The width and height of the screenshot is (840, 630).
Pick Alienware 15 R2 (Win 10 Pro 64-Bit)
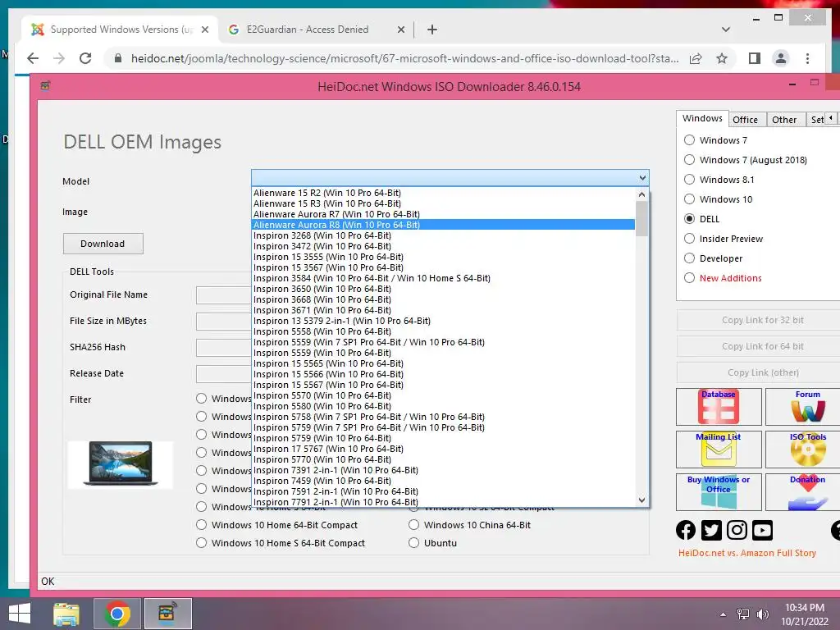pyautogui.click(x=443, y=192)
